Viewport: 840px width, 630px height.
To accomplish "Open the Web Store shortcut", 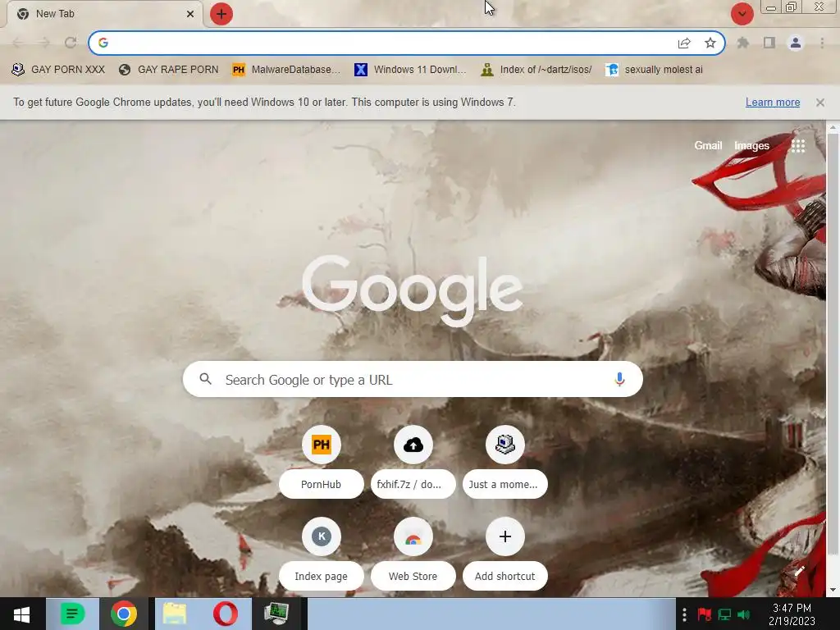I will (413, 555).
